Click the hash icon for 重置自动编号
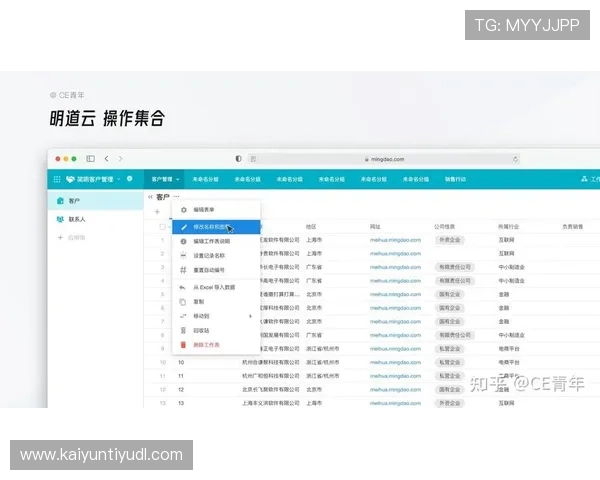This screenshot has height=480, width=600. (183, 270)
